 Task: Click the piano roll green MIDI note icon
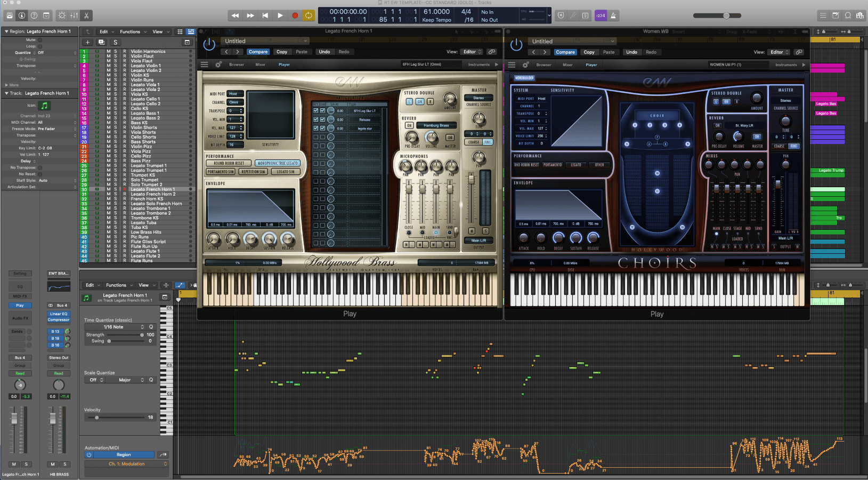pos(86,298)
